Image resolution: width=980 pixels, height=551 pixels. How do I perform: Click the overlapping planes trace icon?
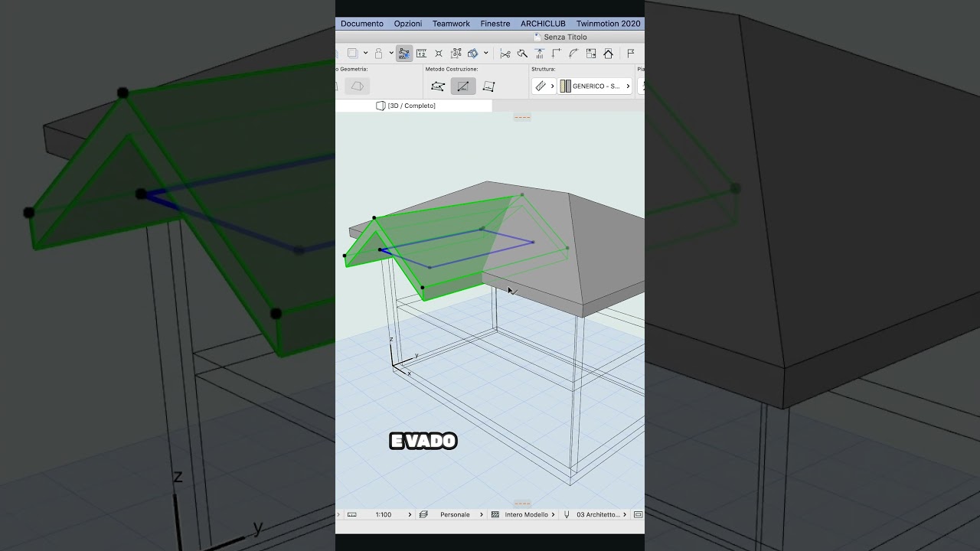(x=472, y=54)
